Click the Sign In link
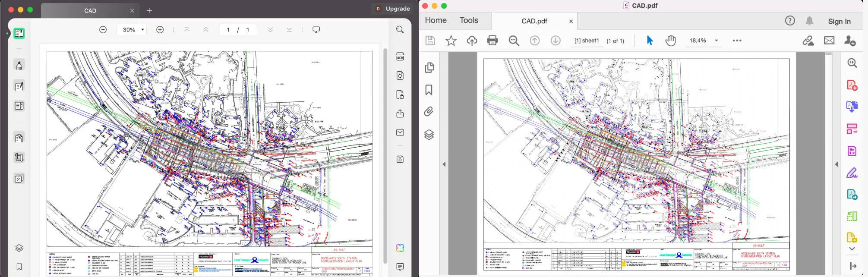This screenshot has width=868, height=277. (x=839, y=21)
